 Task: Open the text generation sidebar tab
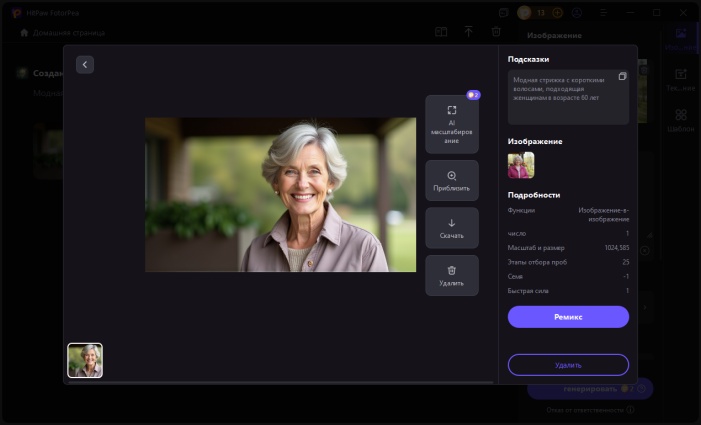coord(680,79)
